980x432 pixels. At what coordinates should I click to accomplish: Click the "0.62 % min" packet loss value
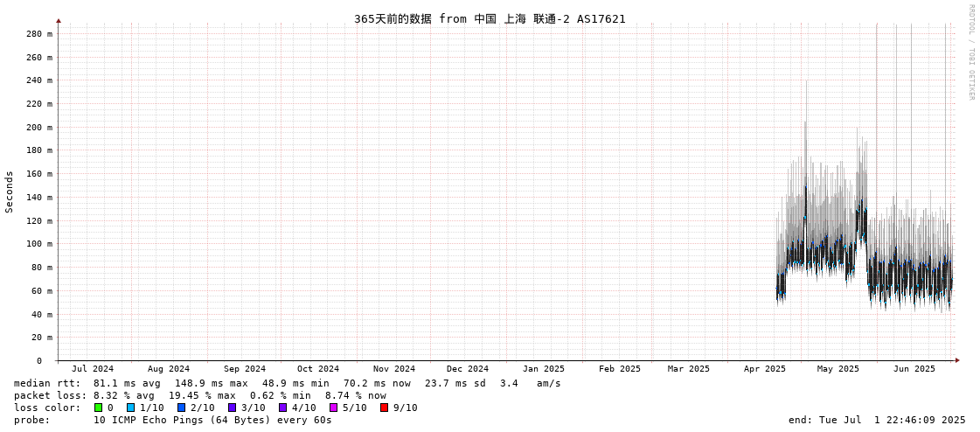click(x=281, y=395)
